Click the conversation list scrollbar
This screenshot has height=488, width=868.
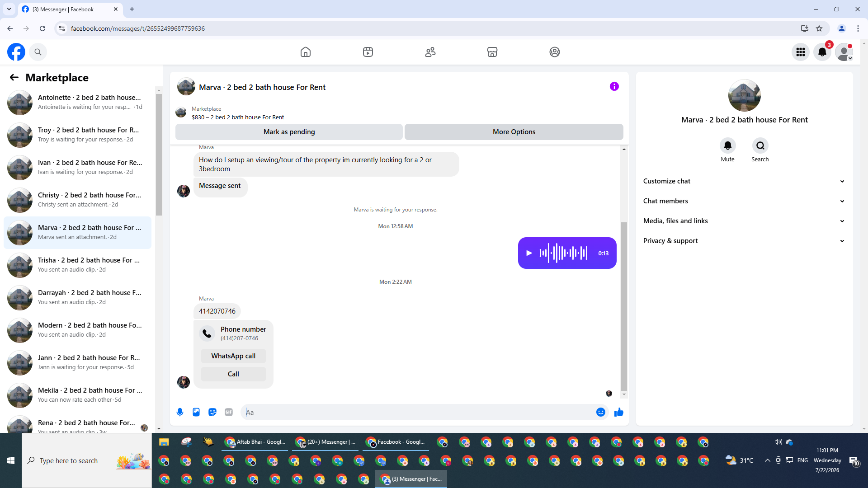click(159, 155)
